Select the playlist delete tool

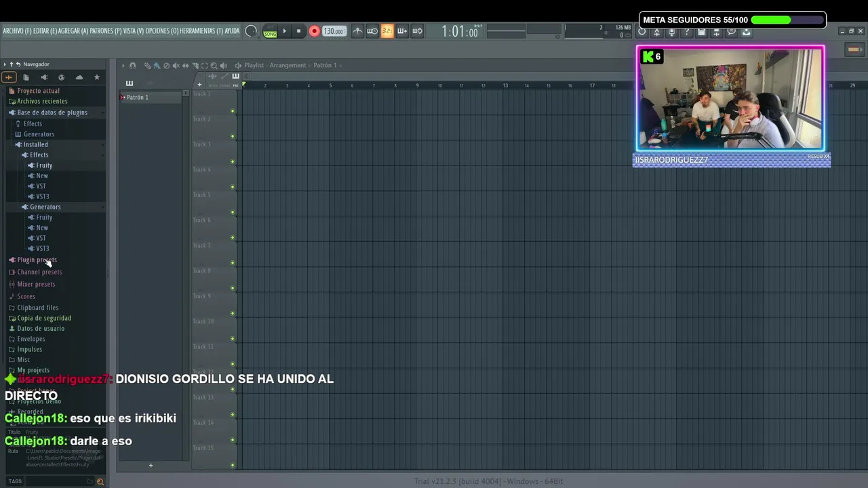166,66
